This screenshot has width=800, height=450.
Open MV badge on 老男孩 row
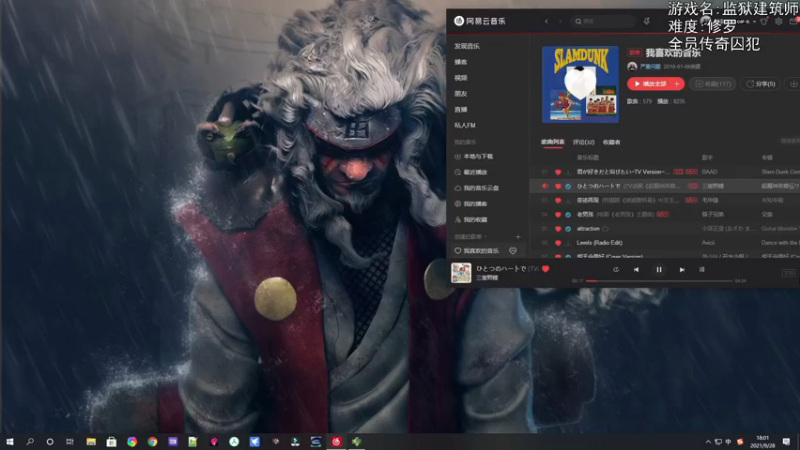(x=663, y=215)
